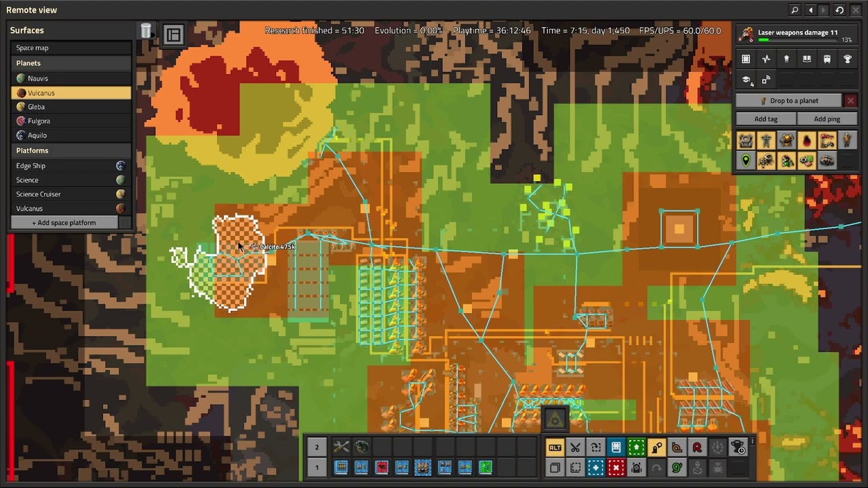Toggle turret coverage map filter
This screenshot has height=488, width=868.
click(x=787, y=140)
